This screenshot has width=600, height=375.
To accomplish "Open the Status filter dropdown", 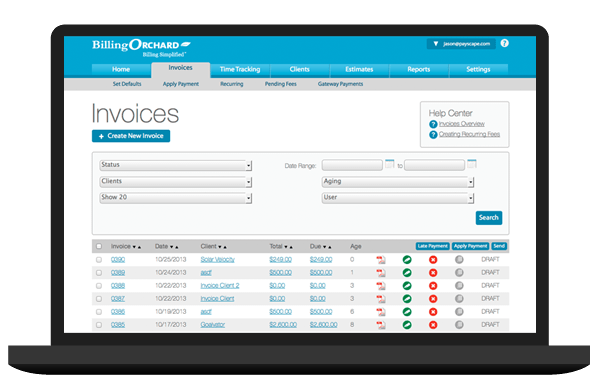I will click(176, 165).
